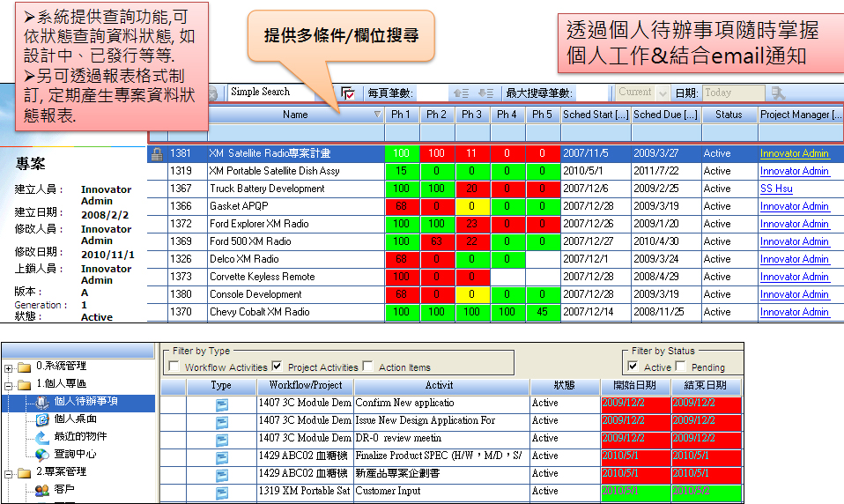Click the next page arrow icon

point(485,93)
